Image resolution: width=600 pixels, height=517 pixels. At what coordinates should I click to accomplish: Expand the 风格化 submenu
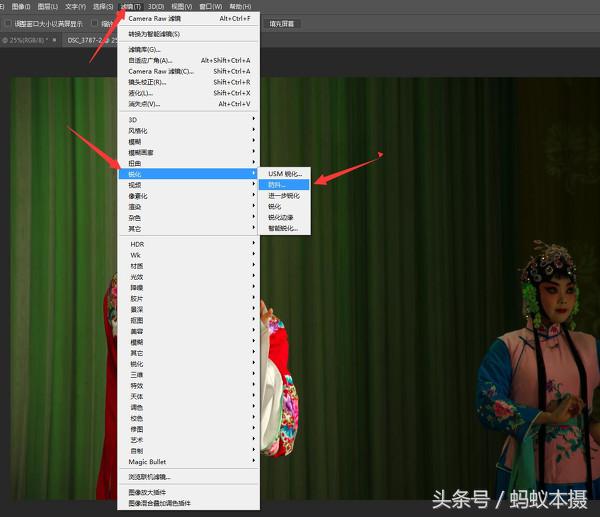tap(189, 131)
